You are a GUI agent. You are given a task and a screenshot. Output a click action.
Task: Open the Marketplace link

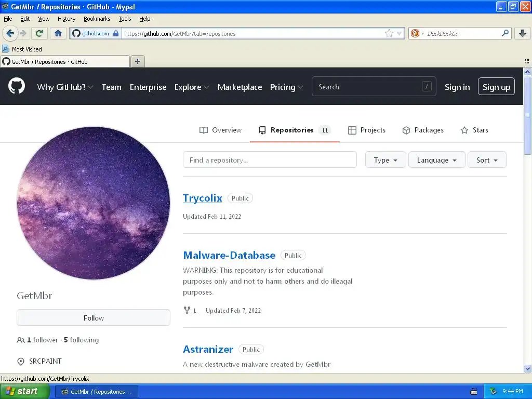[x=240, y=87]
